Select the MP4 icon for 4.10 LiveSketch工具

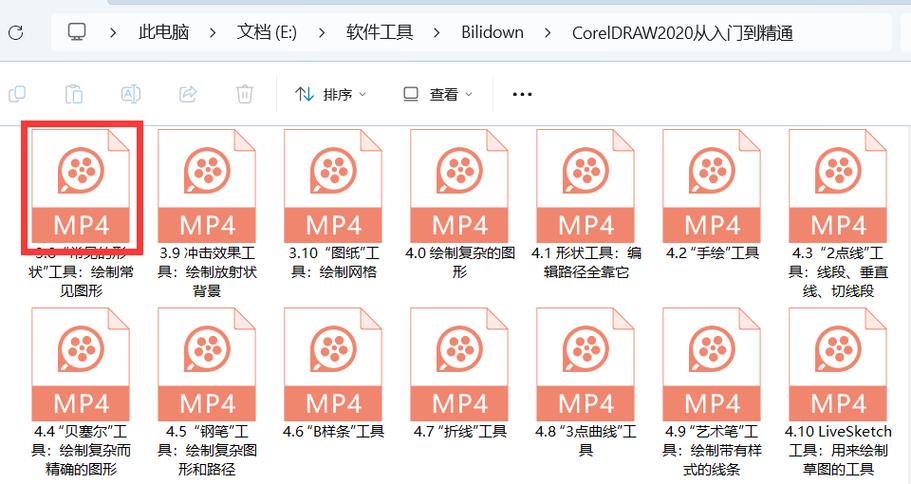838,364
